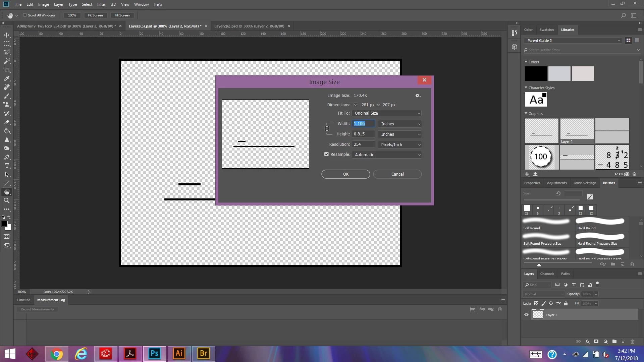The image size is (644, 362).
Task: Select the Eraser tool
Action: (7, 122)
